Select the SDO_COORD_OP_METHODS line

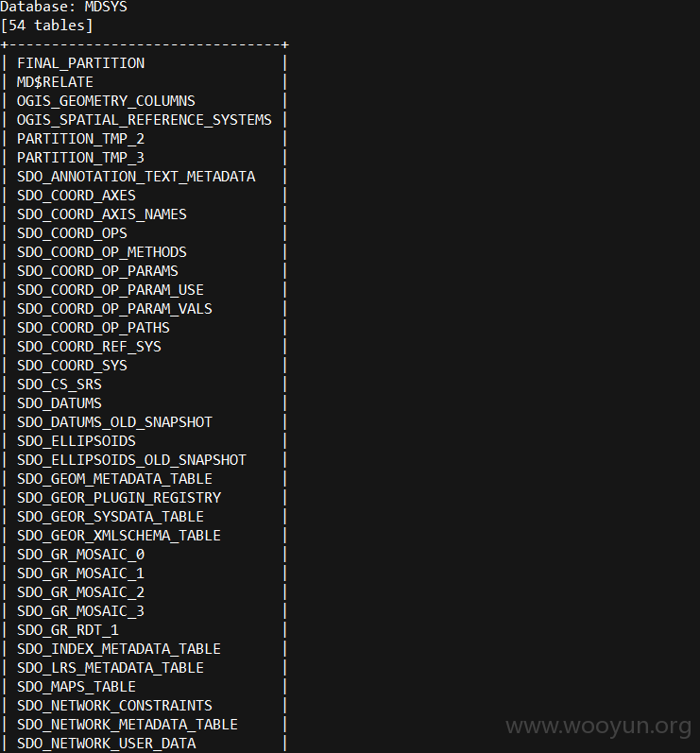[102, 252]
